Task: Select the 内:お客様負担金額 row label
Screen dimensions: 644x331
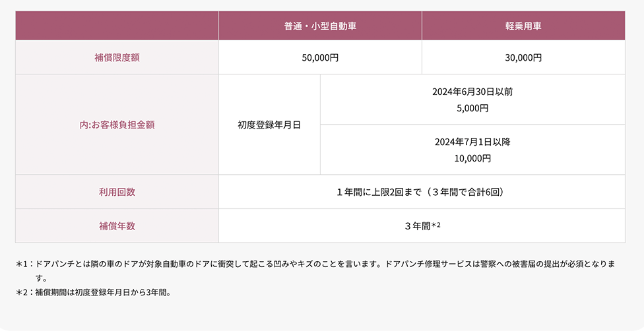Action: coord(117,125)
